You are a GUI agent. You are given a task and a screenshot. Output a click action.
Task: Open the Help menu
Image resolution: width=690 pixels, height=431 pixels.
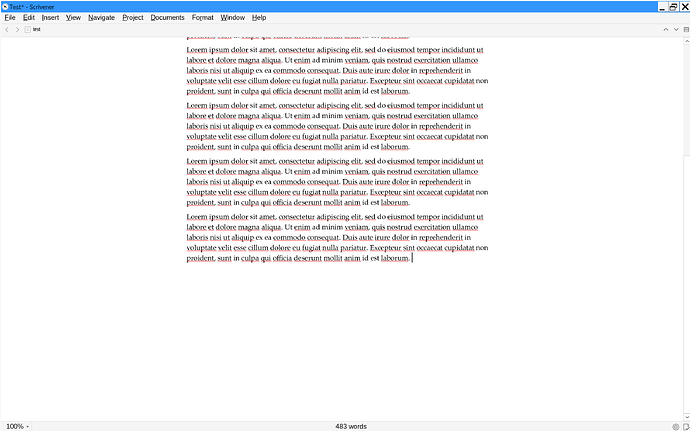point(259,18)
